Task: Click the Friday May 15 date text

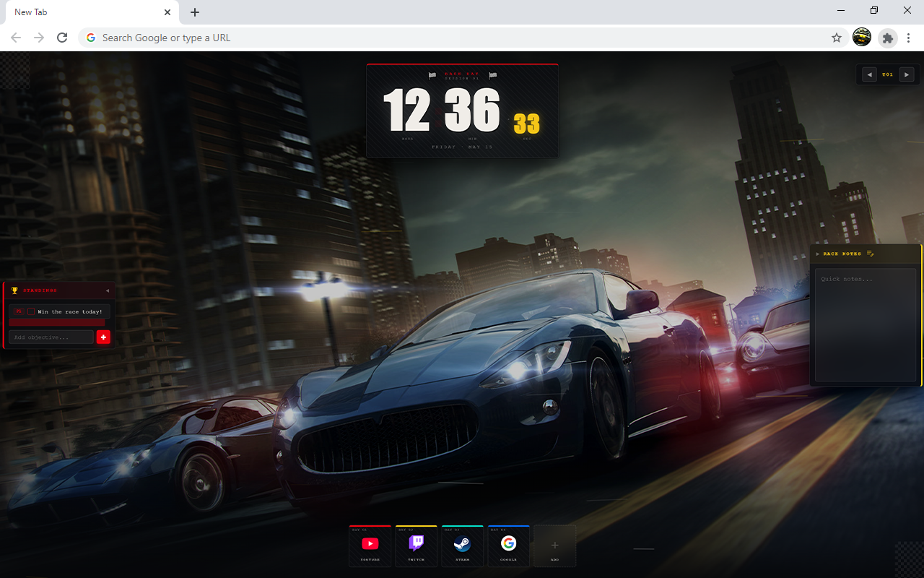Action: tap(462, 147)
